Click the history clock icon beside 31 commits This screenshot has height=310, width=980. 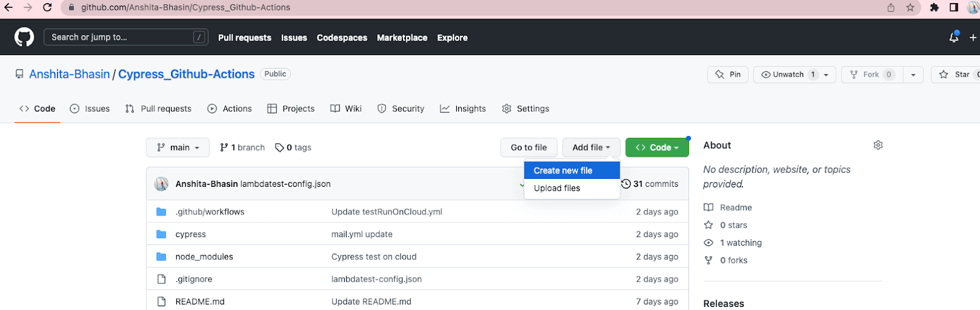[626, 184]
